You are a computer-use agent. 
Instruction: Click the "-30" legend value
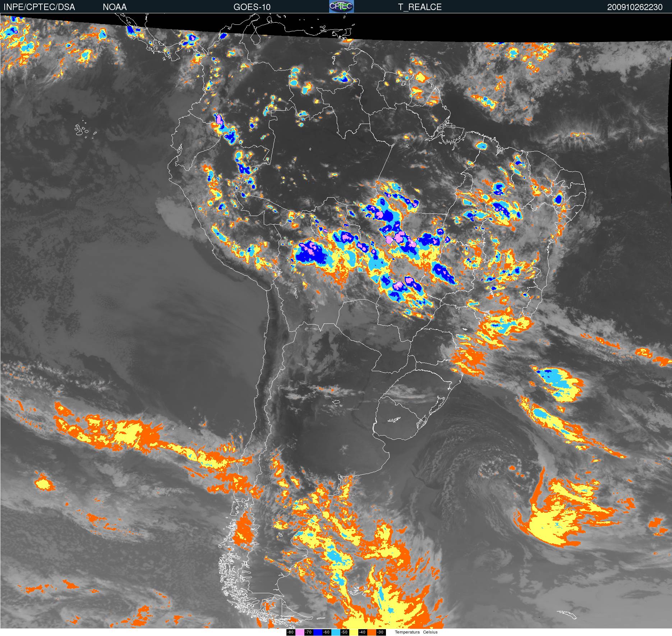coord(381,632)
